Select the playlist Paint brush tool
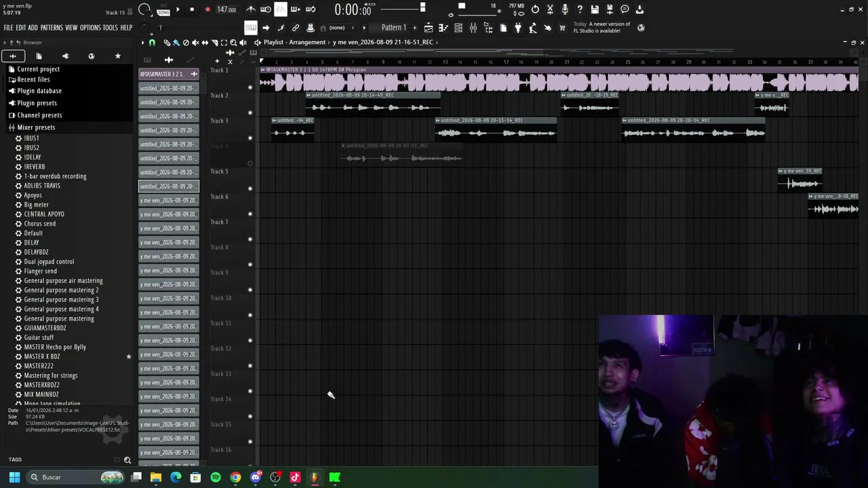 [x=176, y=43]
